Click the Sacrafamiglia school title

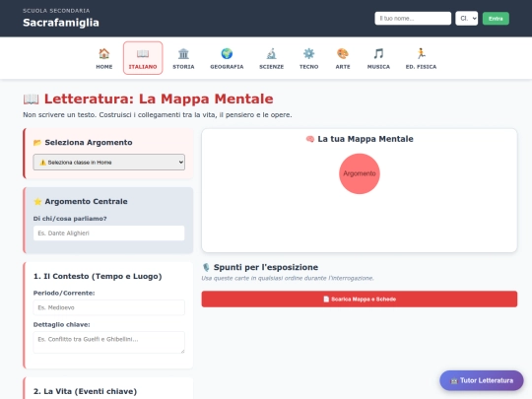pyautogui.click(x=61, y=23)
